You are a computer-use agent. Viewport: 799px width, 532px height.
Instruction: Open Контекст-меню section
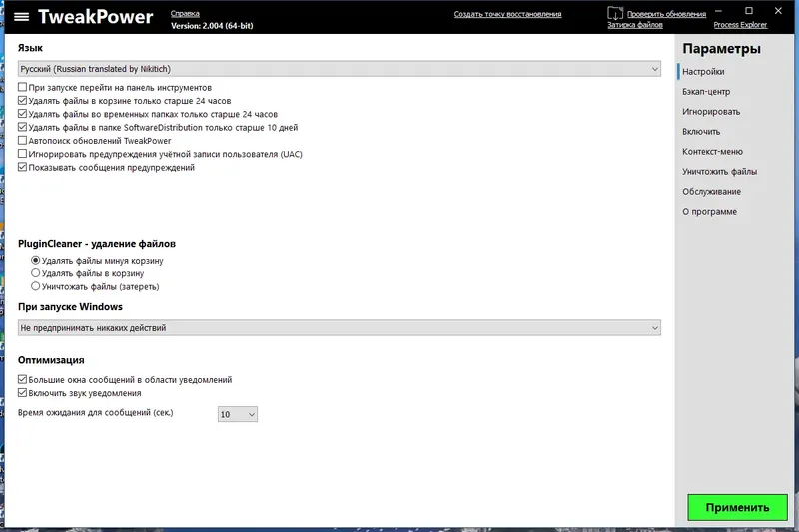[x=712, y=151]
